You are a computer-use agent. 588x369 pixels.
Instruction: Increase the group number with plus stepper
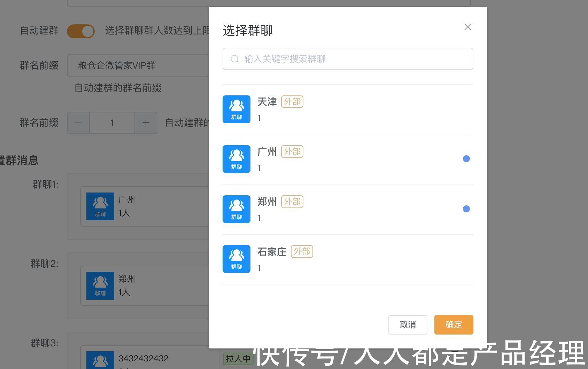click(x=146, y=123)
